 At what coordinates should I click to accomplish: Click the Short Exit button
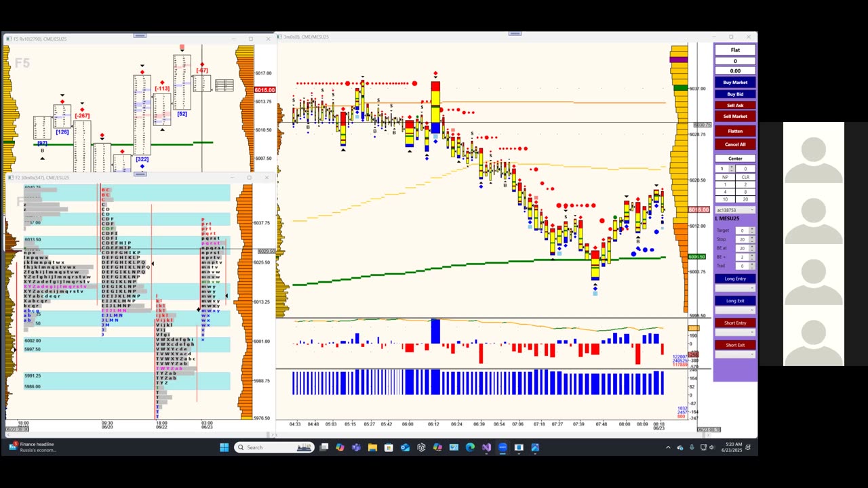pos(735,345)
